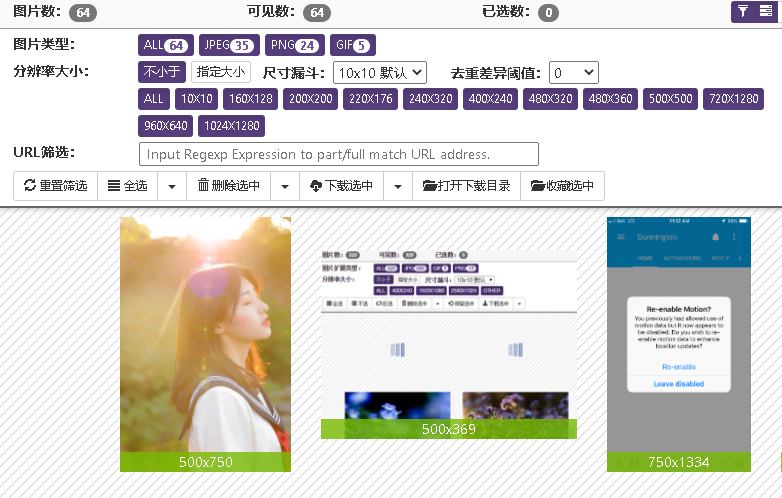This screenshot has height=498, width=782.
Task: Select the 500x750 girl portrait thumbnail
Action: click(x=205, y=344)
